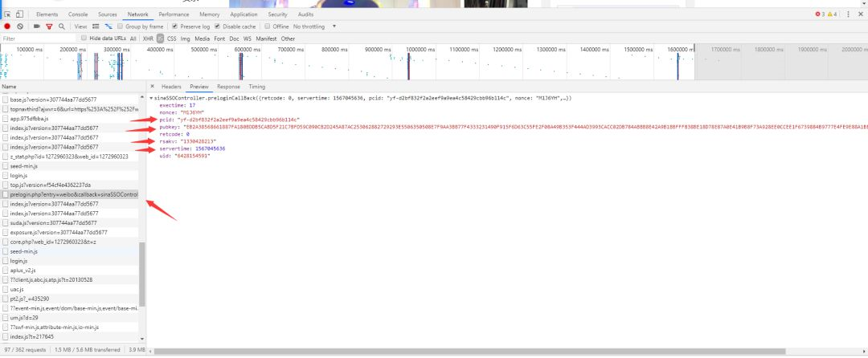
Task: Open DevTools more options kebab menu
Action: 848,14
